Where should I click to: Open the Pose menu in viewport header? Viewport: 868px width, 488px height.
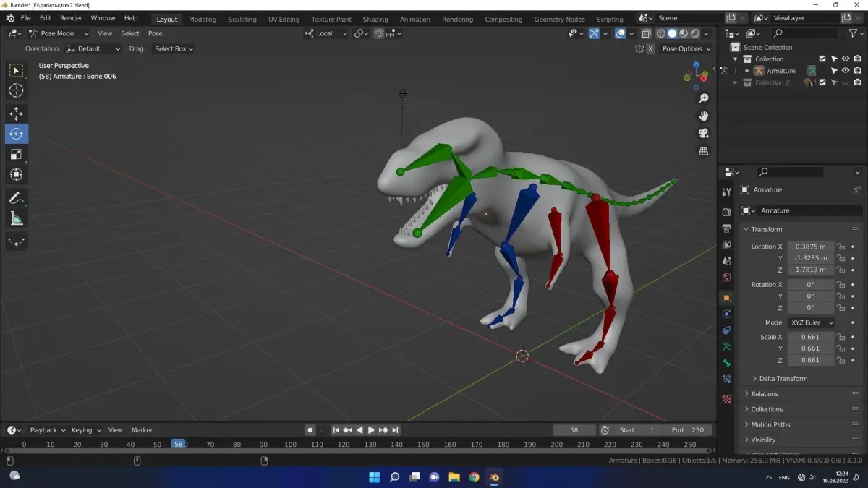156,33
